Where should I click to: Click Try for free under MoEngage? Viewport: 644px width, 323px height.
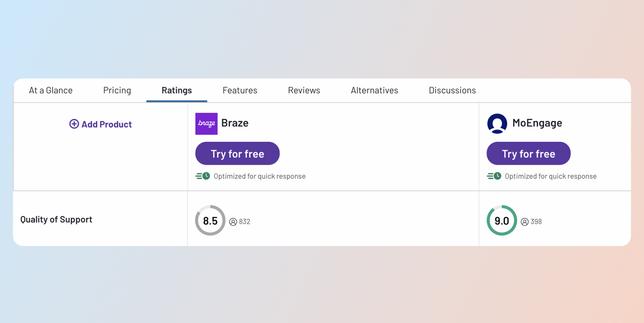(x=529, y=153)
